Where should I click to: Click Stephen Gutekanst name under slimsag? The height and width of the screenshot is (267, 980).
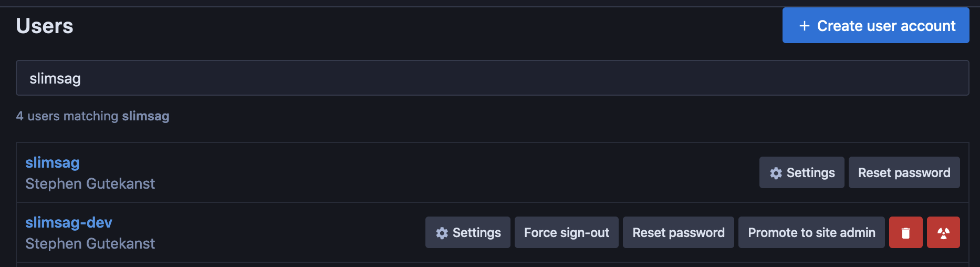[90, 184]
